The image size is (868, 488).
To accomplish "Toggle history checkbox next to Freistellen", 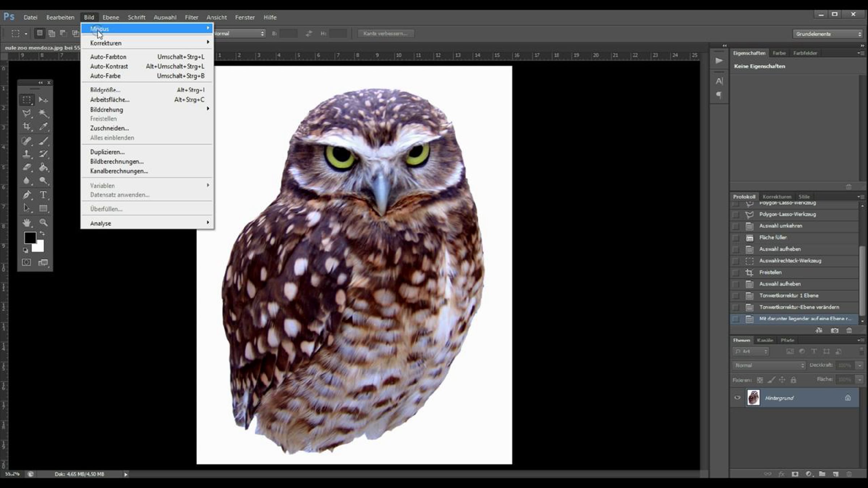I will coord(735,273).
